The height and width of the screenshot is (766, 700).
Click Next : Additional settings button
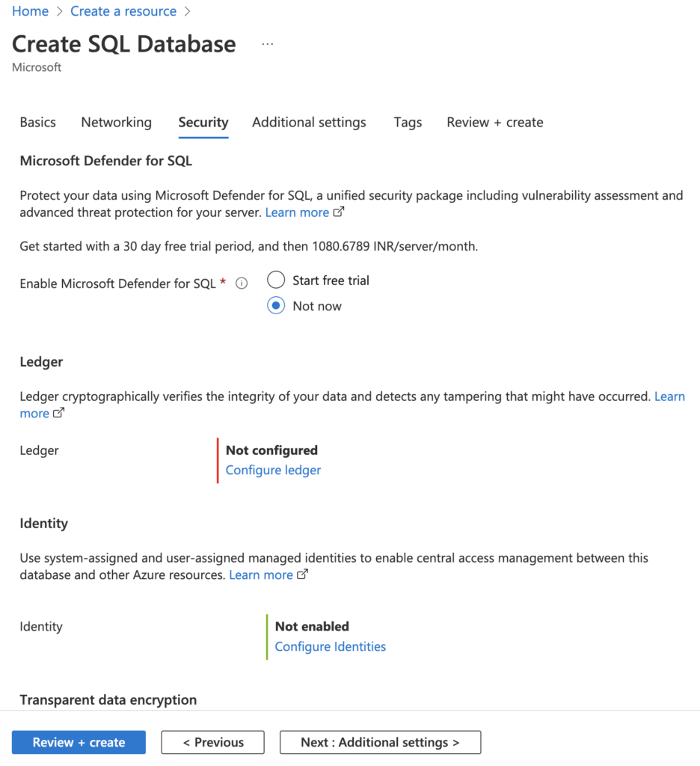380,742
